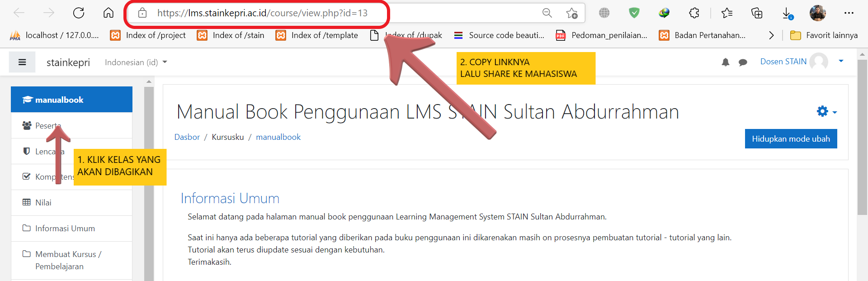This screenshot has height=281, width=868.
Task: Toggle the hamburger side navigation drawer
Action: pyautogui.click(x=22, y=62)
